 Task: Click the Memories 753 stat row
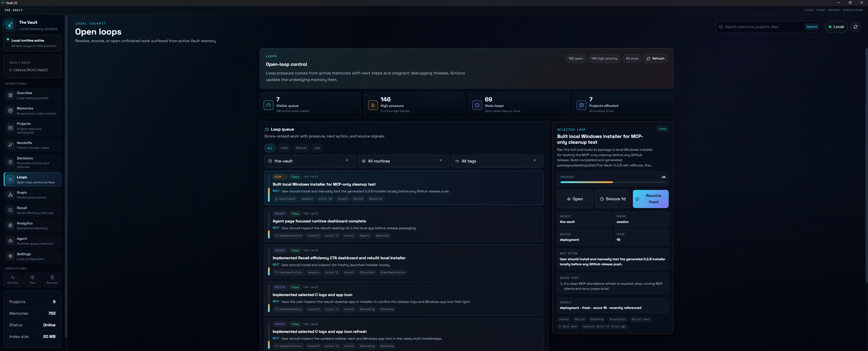(32, 313)
